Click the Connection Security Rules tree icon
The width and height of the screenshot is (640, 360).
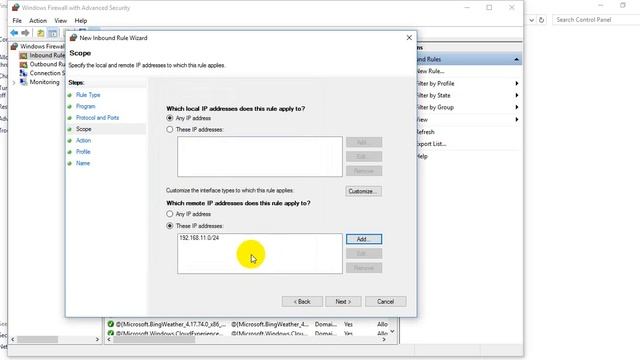[23, 73]
